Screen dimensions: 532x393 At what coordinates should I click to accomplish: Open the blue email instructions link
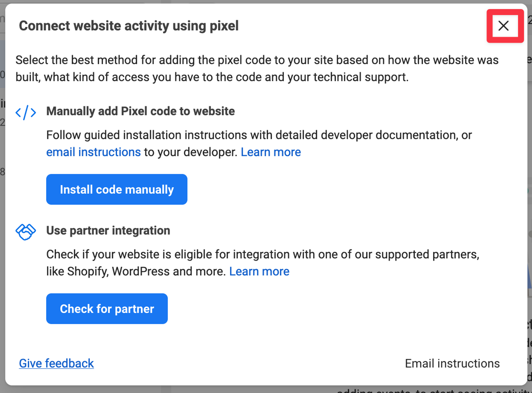pos(93,152)
